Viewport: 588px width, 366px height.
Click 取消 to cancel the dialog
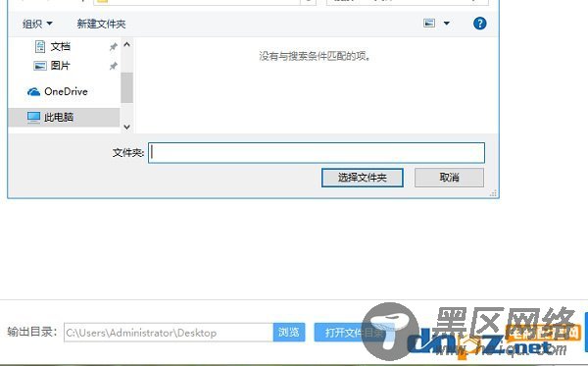coord(449,178)
